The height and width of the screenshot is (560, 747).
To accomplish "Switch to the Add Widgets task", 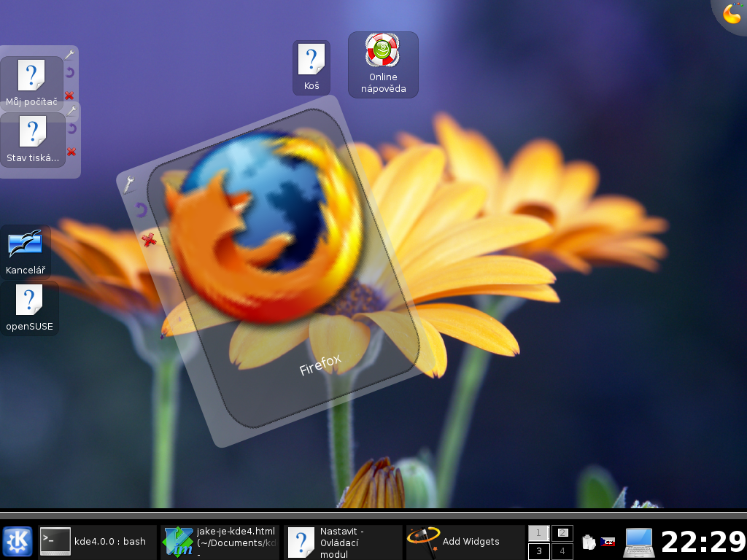I will [465, 542].
